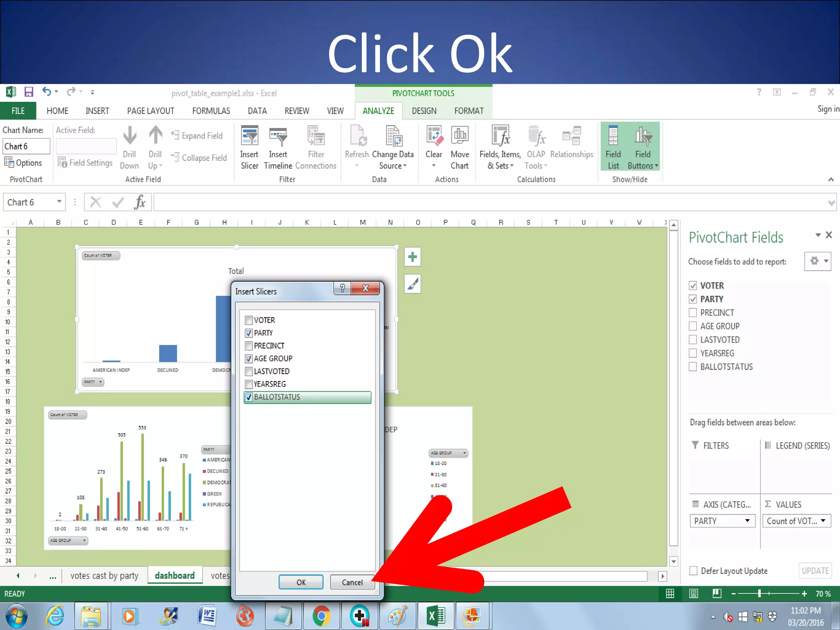840x630 pixels.
Task: Click the Insert Slicer icon
Action: [x=249, y=136]
